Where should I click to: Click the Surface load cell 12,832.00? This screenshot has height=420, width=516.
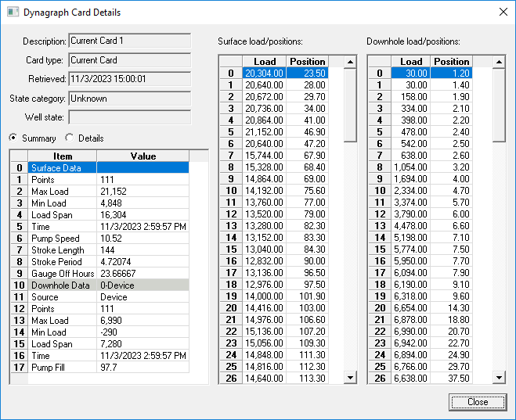(264, 261)
